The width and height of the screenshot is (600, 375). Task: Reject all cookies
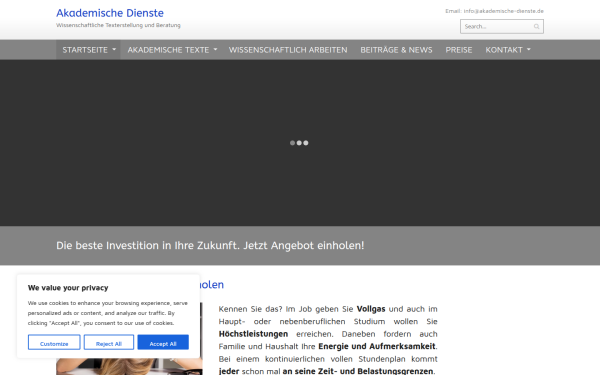(109, 342)
